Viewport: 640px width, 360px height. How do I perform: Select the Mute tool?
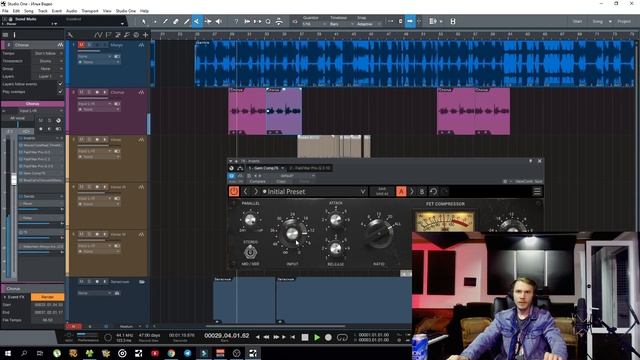(x=208, y=21)
